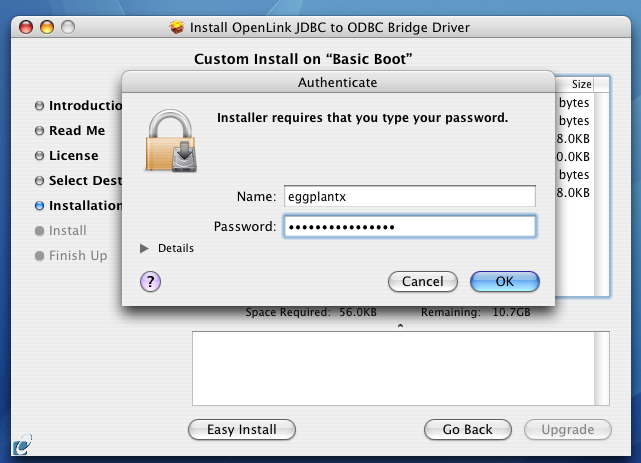Click the Go Back button
Image resolution: width=641 pixels, height=463 pixels.
tap(468, 429)
